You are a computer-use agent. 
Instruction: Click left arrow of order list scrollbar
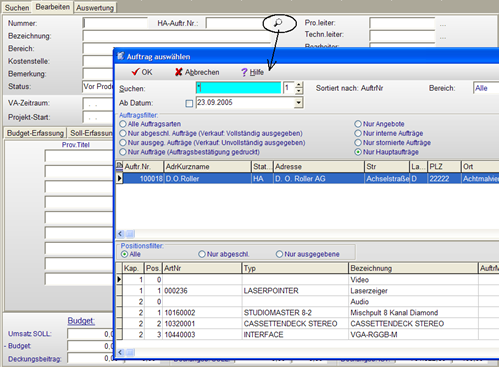click(x=120, y=234)
